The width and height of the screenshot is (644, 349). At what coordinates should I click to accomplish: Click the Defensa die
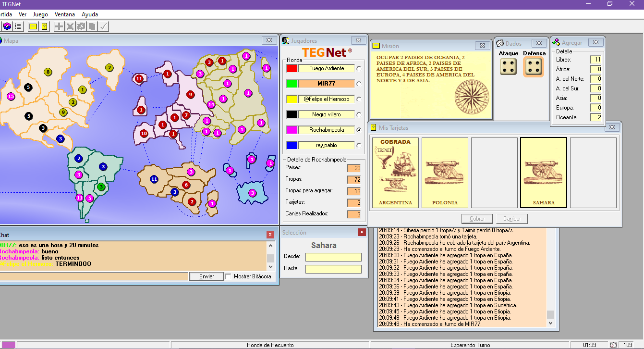pos(534,67)
